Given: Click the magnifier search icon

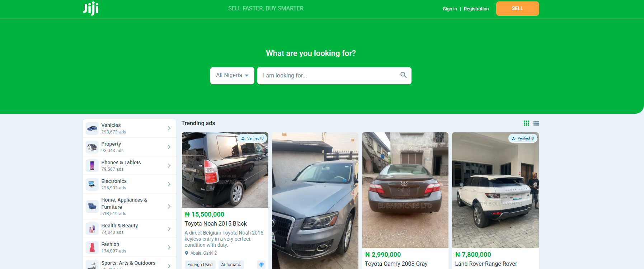Looking at the screenshot, I should (x=403, y=75).
